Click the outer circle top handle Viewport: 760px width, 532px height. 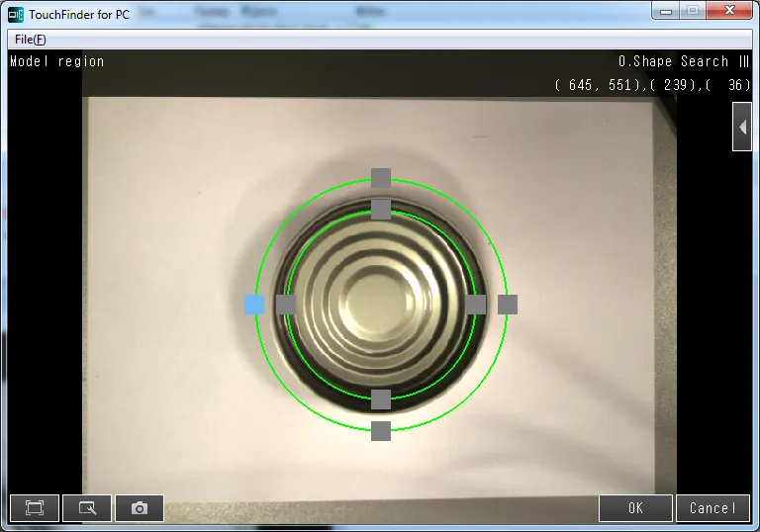(x=381, y=178)
